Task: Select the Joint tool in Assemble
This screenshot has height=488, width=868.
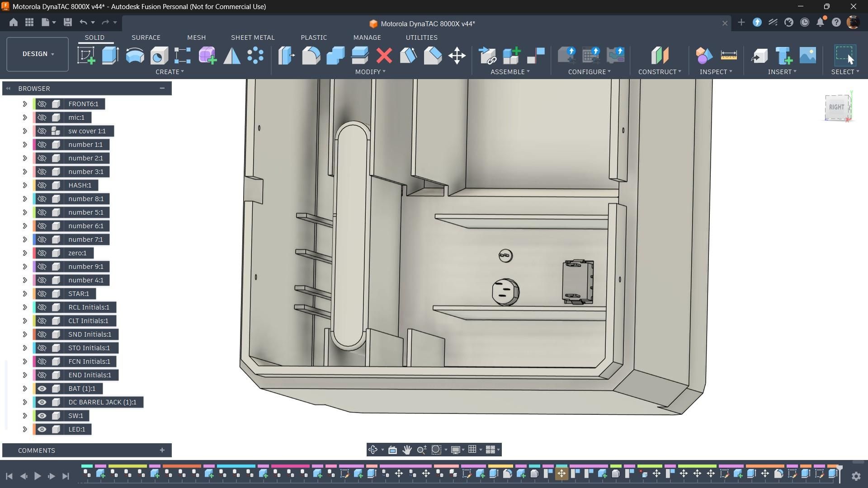Action: coord(536,56)
